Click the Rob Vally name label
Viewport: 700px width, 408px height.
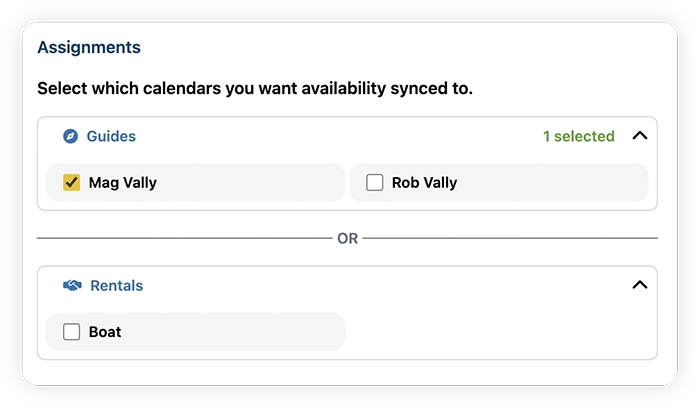pyautogui.click(x=424, y=183)
